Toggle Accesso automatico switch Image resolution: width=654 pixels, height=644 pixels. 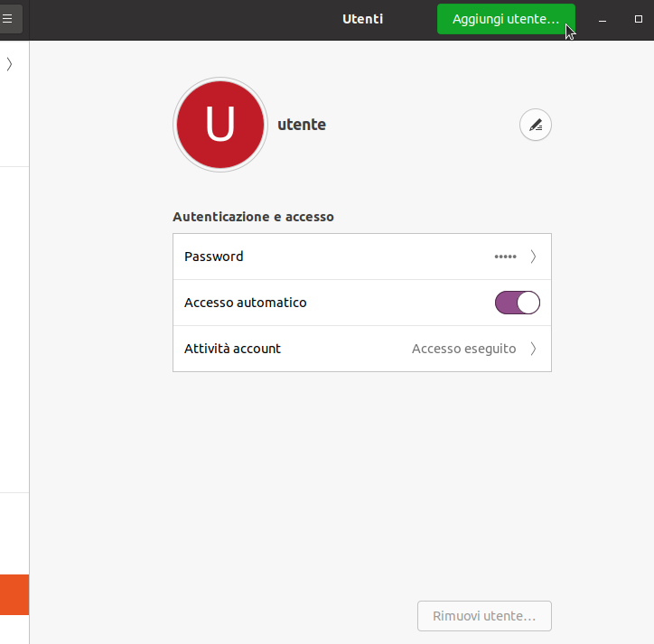coord(518,303)
